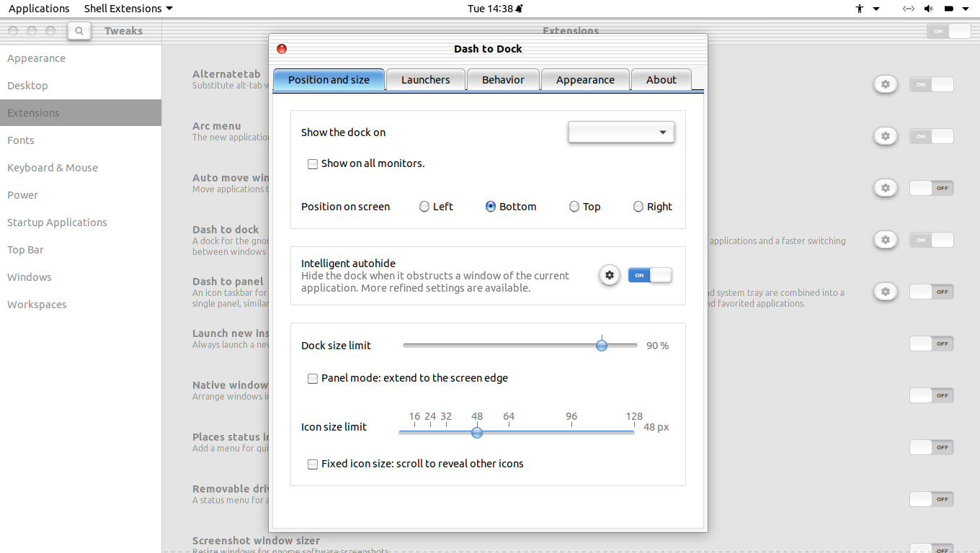
Task: Toggle Native window placement switch
Action: pos(932,395)
